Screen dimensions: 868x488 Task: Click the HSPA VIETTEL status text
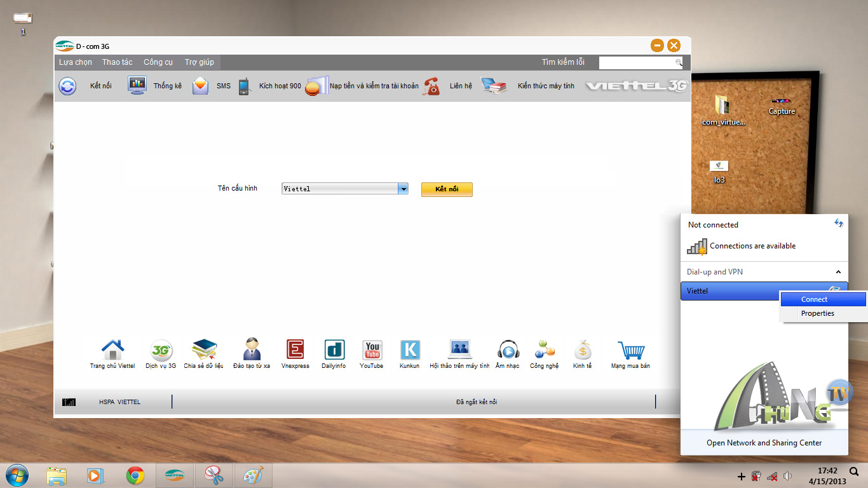tap(119, 402)
